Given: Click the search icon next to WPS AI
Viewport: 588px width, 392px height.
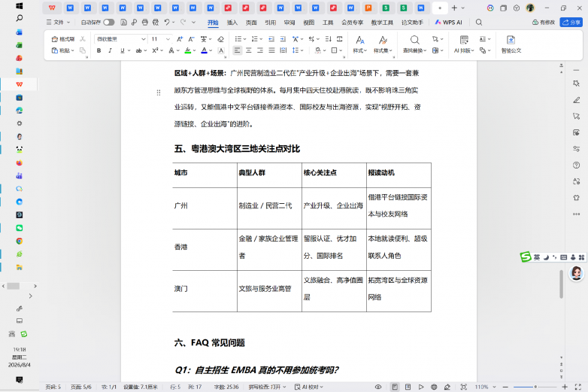Looking at the screenshot, I should pyautogui.click(x=479, y=23).
